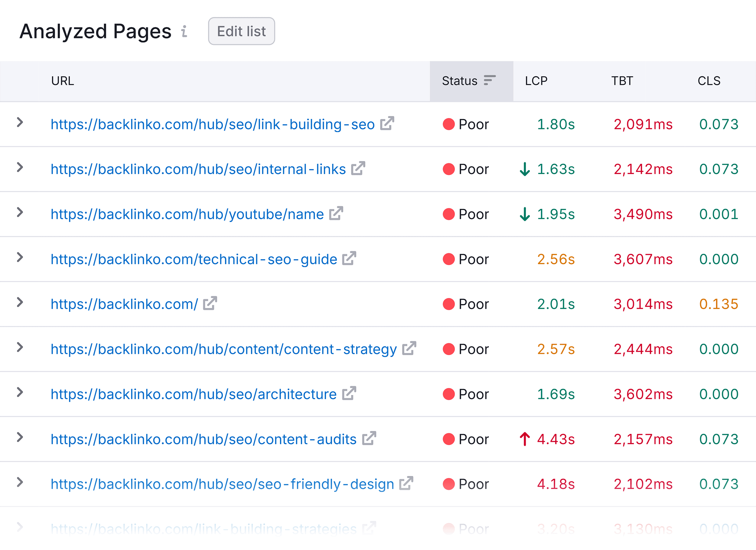Click the TBT value 2,444ms

[643, 349]
